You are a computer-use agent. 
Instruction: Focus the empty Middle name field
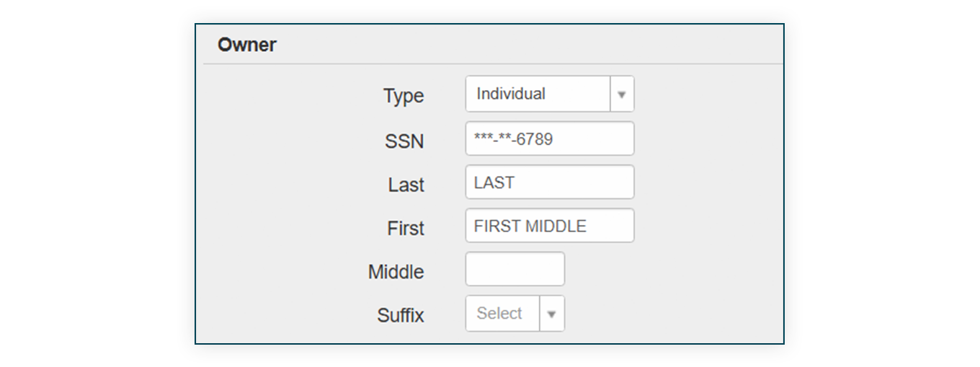pyautogui.click(x=515, y=269)
